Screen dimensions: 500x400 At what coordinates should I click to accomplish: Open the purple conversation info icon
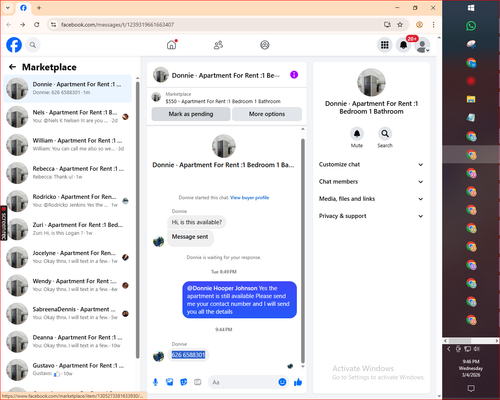[x=294, y=75]
